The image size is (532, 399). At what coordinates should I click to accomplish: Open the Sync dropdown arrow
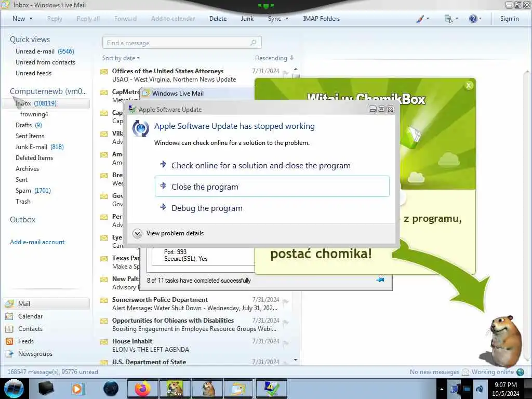[x=287, y=19]
